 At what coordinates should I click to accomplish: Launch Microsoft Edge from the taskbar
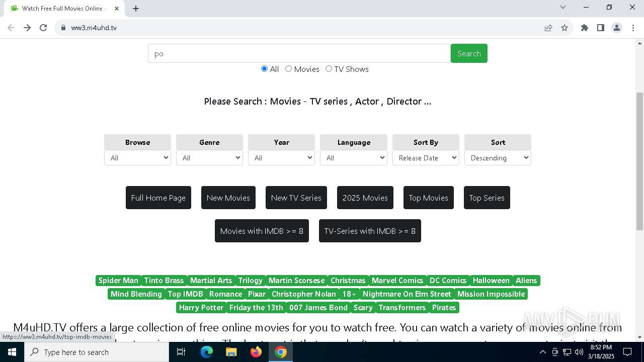tap(207, 352)
